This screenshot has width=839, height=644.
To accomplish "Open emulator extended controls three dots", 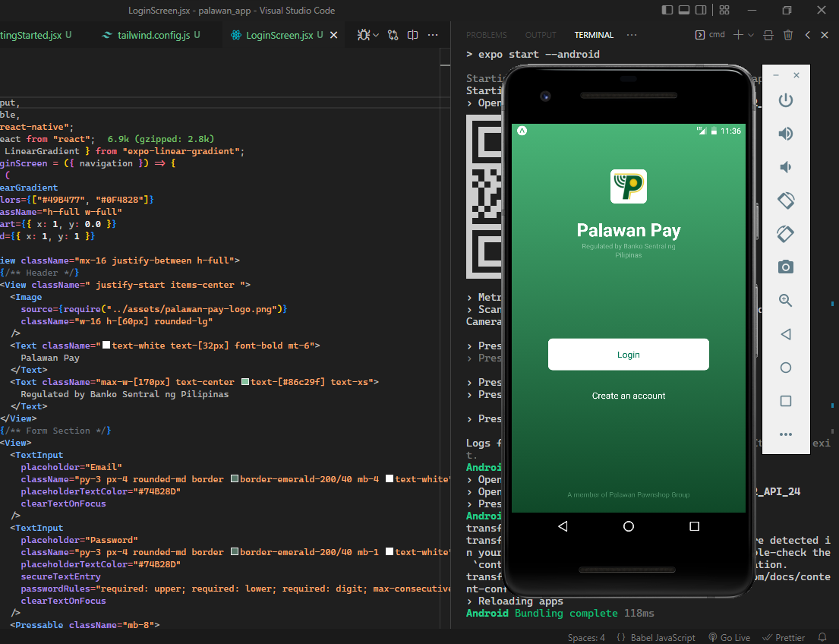I will 786,434.
